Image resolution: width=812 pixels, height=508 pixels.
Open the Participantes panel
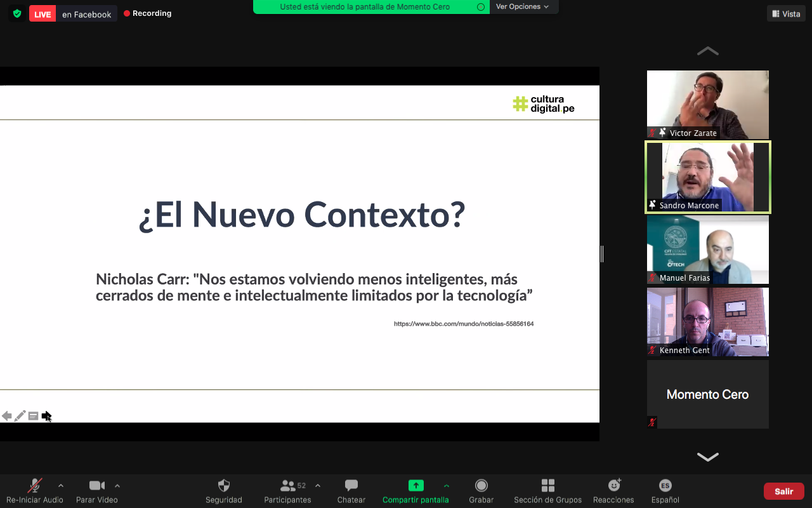click(288, 486)
